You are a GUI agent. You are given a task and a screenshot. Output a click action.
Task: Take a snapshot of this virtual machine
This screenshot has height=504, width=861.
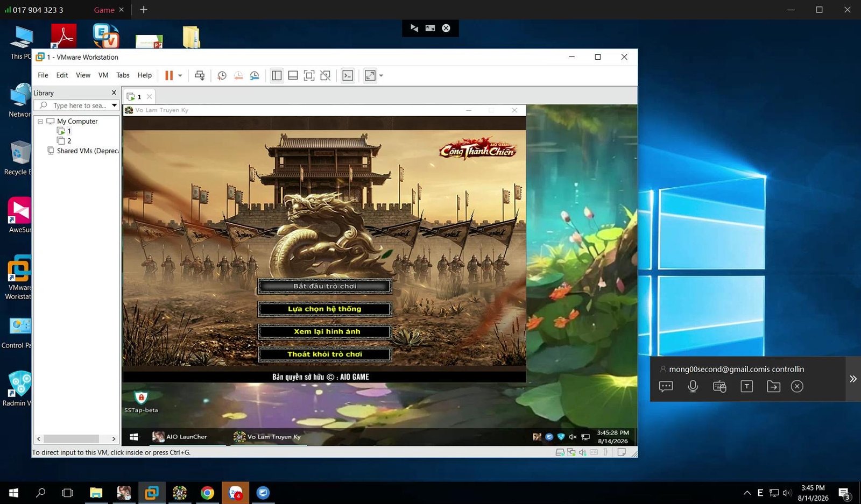coord(222,76)
